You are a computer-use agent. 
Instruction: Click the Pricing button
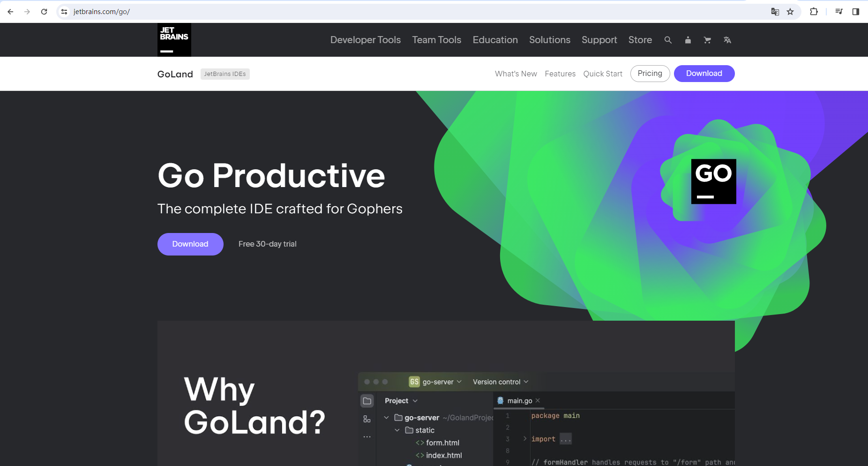tap(650, 74)
